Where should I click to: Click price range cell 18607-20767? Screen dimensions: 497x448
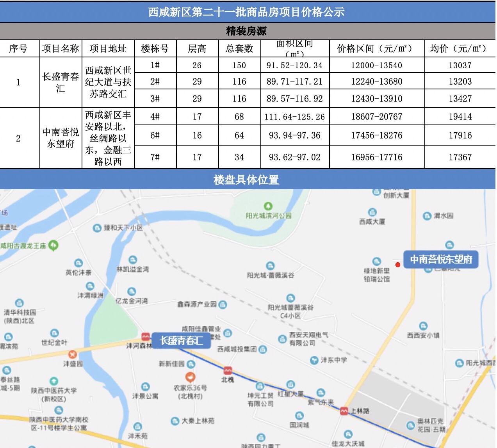(377, 117)
